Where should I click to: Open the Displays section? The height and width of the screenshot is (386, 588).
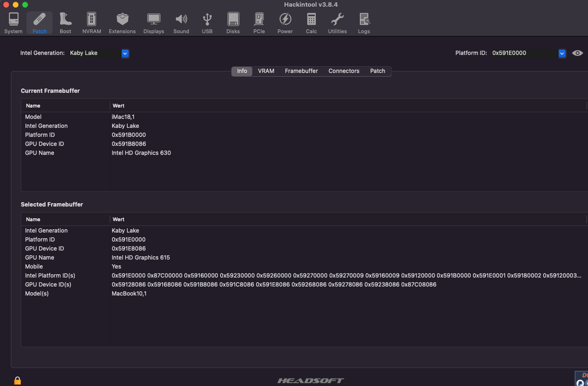[x=153, y=23]
